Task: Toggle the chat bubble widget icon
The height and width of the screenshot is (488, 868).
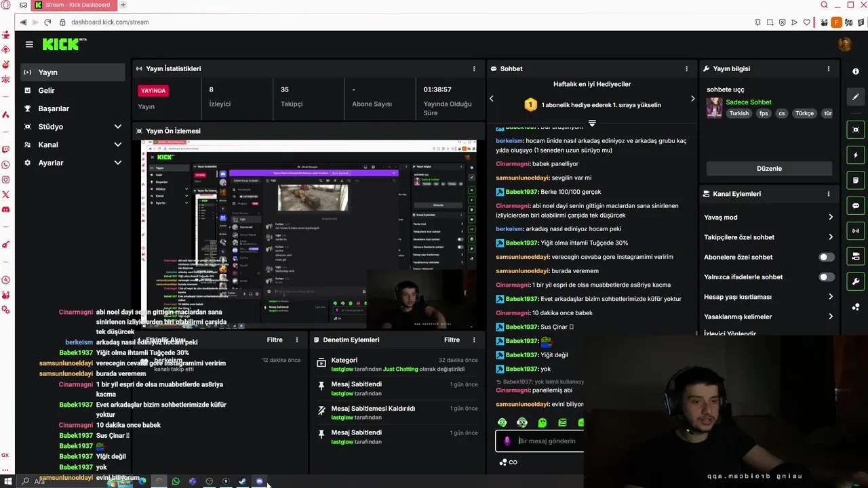Action: point(856,205)
